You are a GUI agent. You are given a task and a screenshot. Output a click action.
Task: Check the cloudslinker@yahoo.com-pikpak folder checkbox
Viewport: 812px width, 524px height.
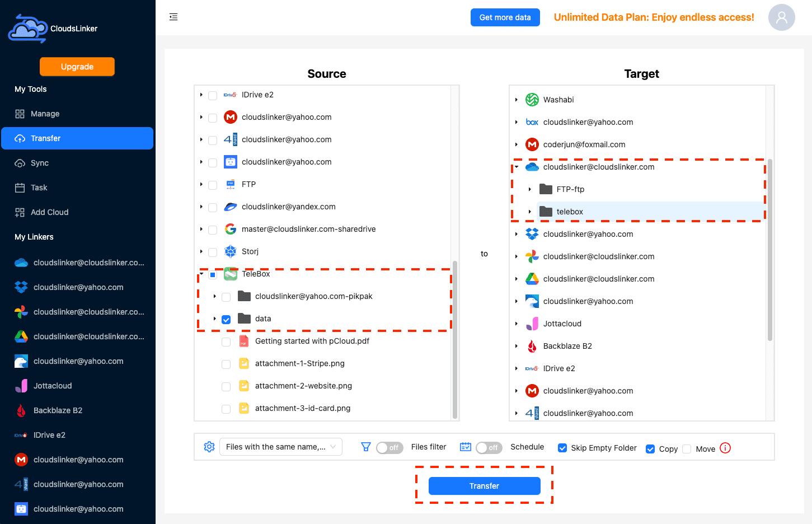226,297
